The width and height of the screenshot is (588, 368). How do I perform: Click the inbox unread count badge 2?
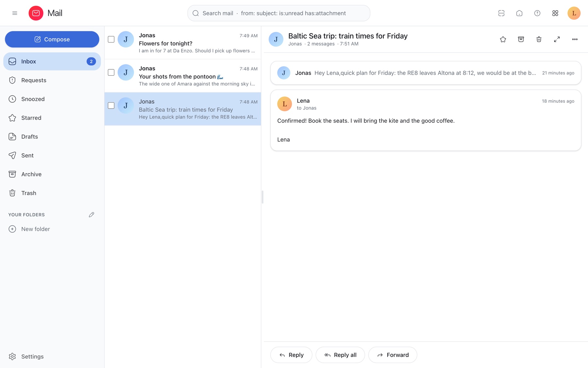click(x=91, y=61)
